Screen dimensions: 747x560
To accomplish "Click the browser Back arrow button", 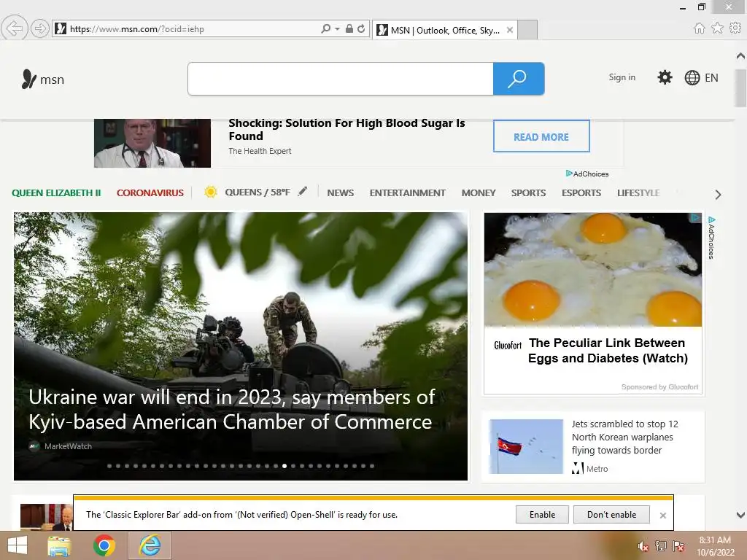I will point(15,28).
